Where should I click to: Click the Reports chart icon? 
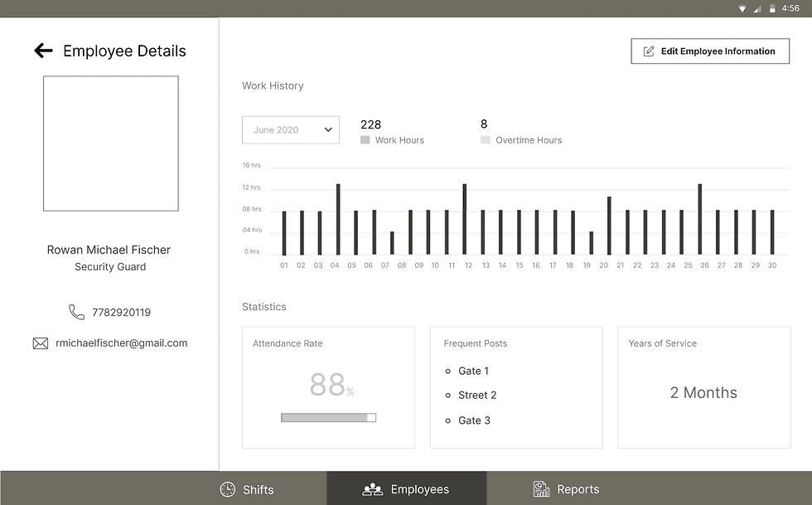click(541, 489)
